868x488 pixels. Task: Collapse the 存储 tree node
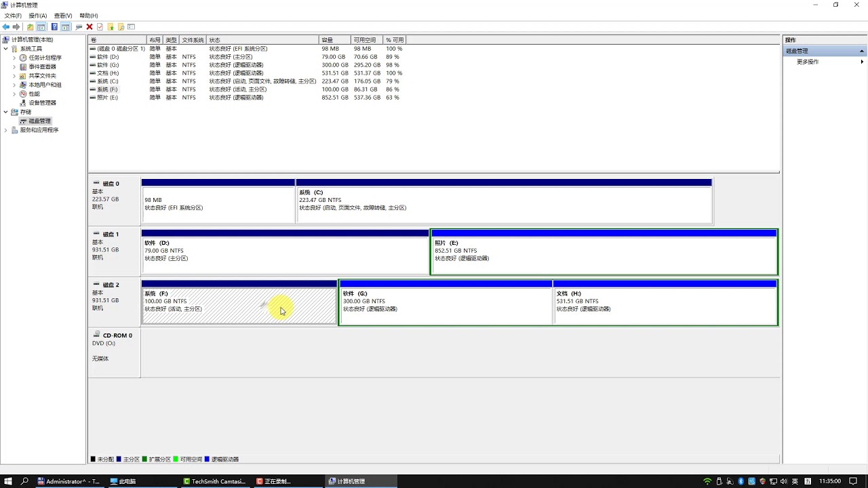pos(6,112)
